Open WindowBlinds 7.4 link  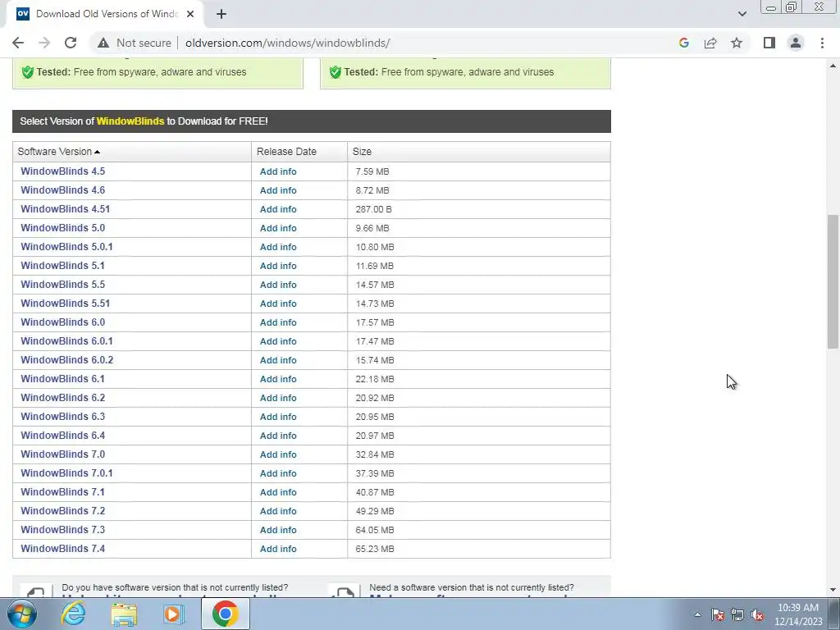tap(62, 549)
